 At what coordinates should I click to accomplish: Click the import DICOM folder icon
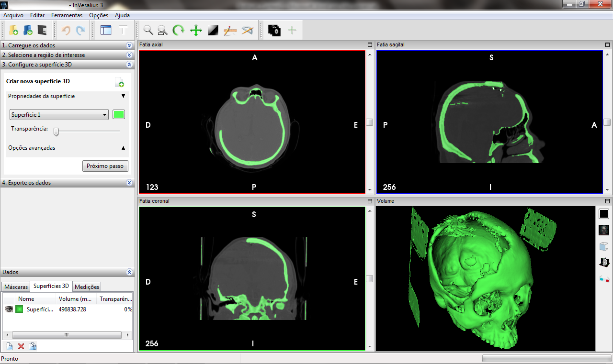point(13,30)
